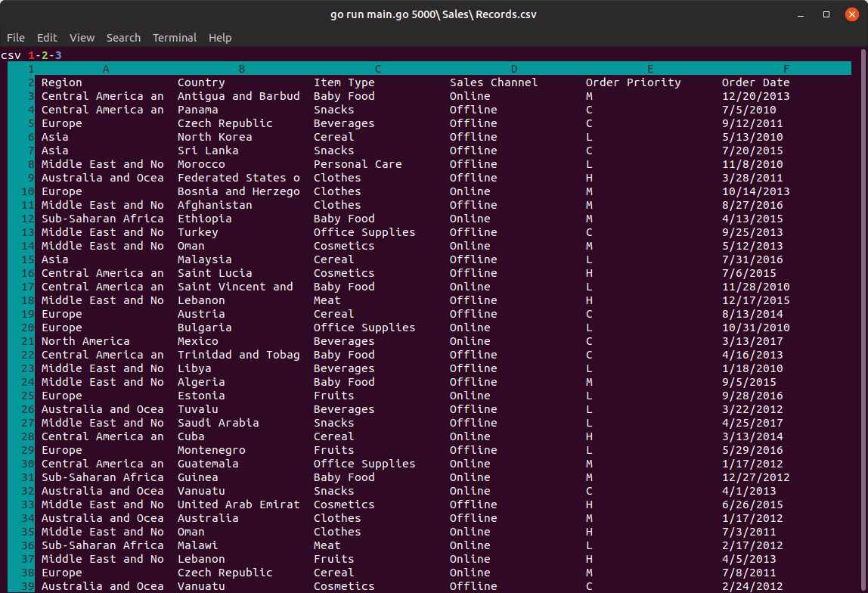The width and height of the screenshot is (868, 593).
Task: Select the 'United Arab Emirat' cell
Action: (239, 505)
